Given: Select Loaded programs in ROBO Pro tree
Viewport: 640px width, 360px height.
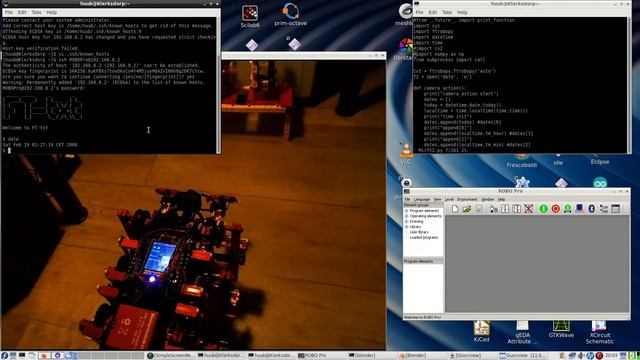Looking at the screenshot, I should click(x=424, y=237).
